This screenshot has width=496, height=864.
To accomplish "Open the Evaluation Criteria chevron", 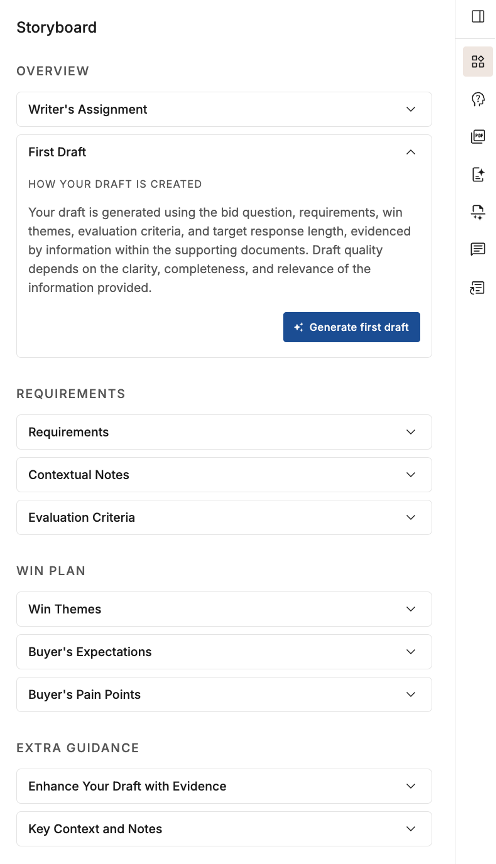I will click(x=411, y=517).
